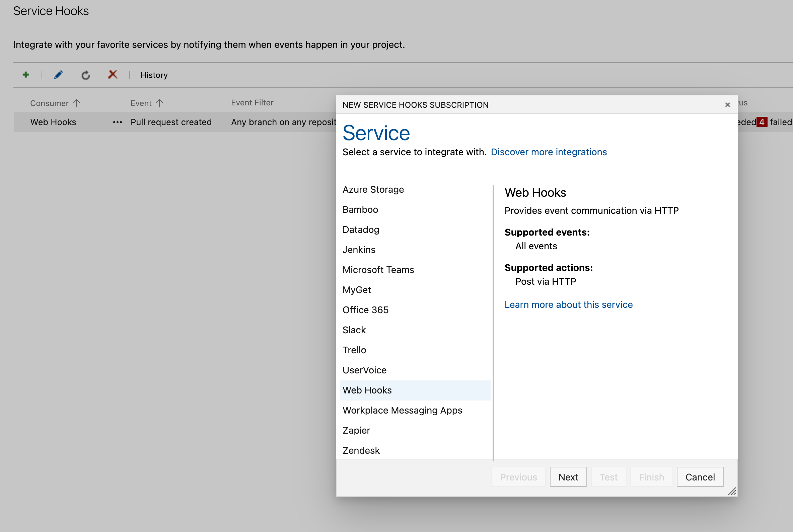The height and width of the screenshot is (532, 793).
Task: Open the ellipsis menu on Web Hooks row
Action: click(118, 122)
